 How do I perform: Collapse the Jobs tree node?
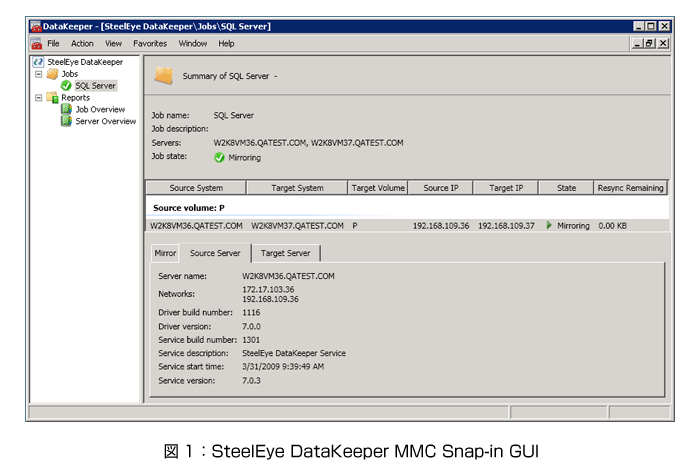tap(39, 74)
